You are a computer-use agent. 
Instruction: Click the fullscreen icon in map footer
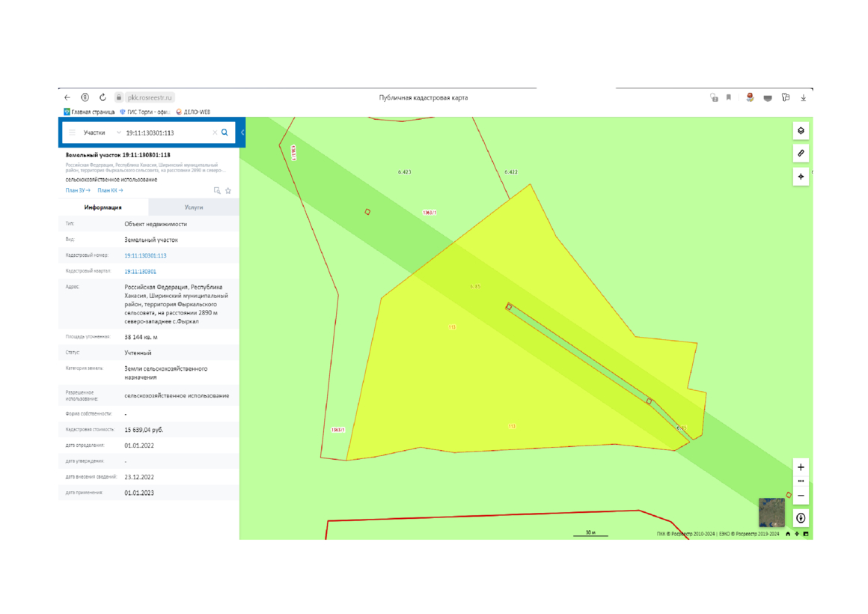(x=805, y=534)
